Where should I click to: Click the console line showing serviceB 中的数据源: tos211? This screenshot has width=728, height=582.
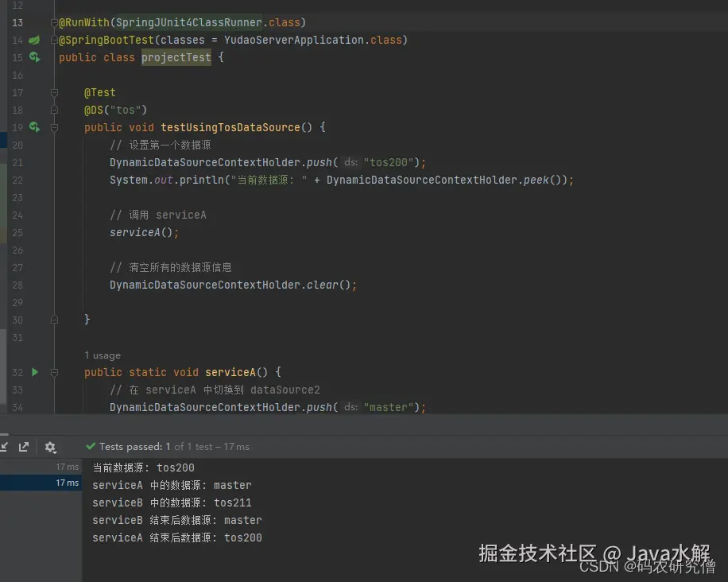pos(171,502)
